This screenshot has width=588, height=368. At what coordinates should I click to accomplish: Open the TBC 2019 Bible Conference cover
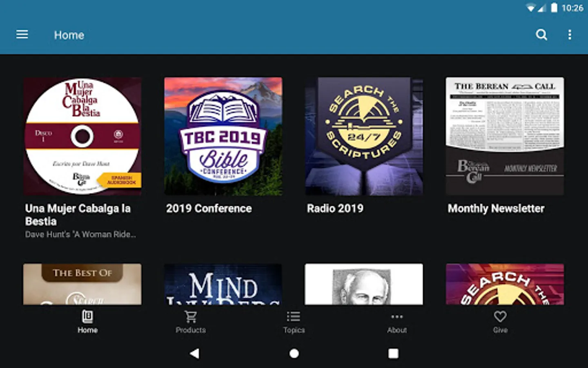pos(223,136)
